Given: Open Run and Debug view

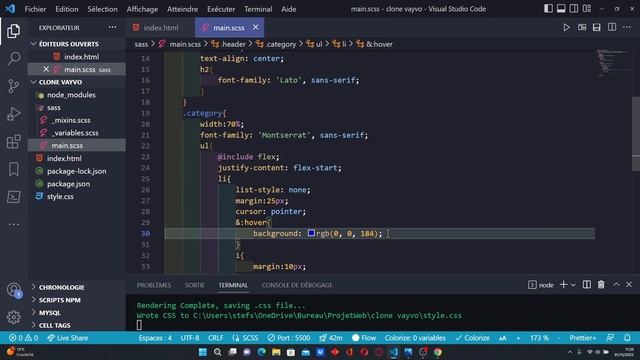Looking at the screenshot, I should tap(13, 114).
